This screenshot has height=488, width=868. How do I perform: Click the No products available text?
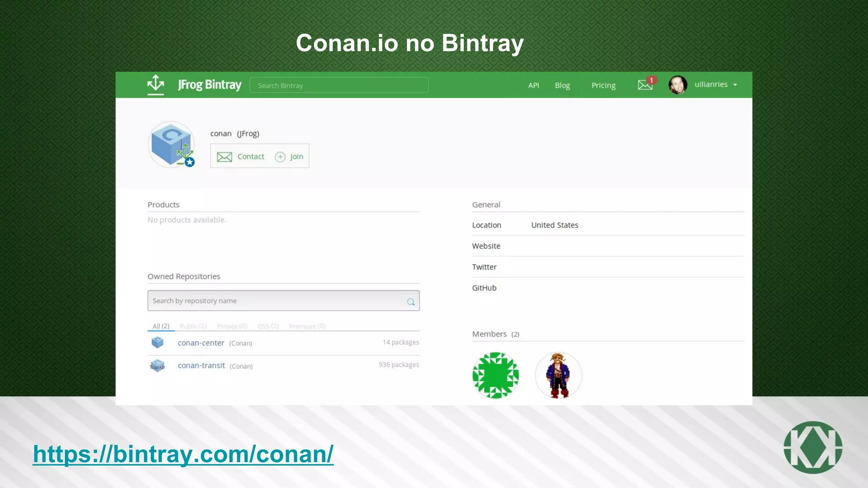[x=187, y=220]
